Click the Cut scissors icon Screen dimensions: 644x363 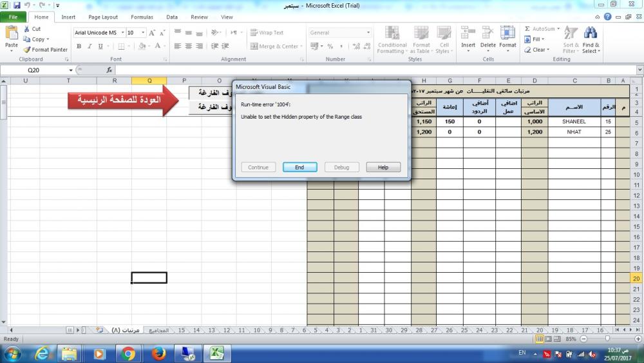pos(26,29)
